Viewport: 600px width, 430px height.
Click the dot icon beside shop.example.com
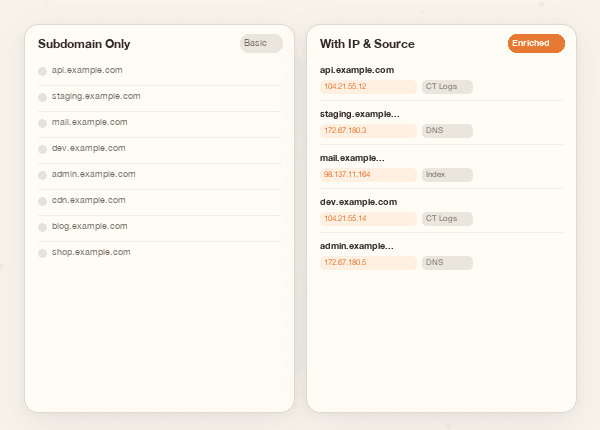[x=42, y=253]
